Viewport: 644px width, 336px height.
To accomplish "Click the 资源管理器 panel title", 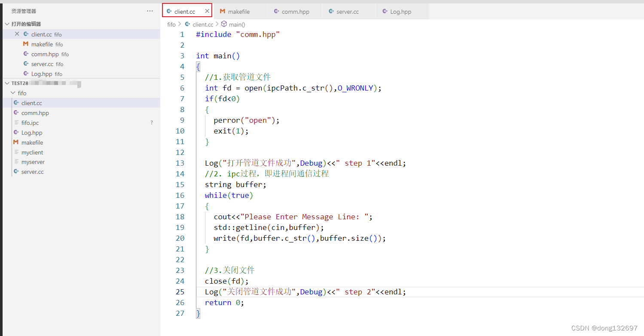I will [x=24, y=11].
